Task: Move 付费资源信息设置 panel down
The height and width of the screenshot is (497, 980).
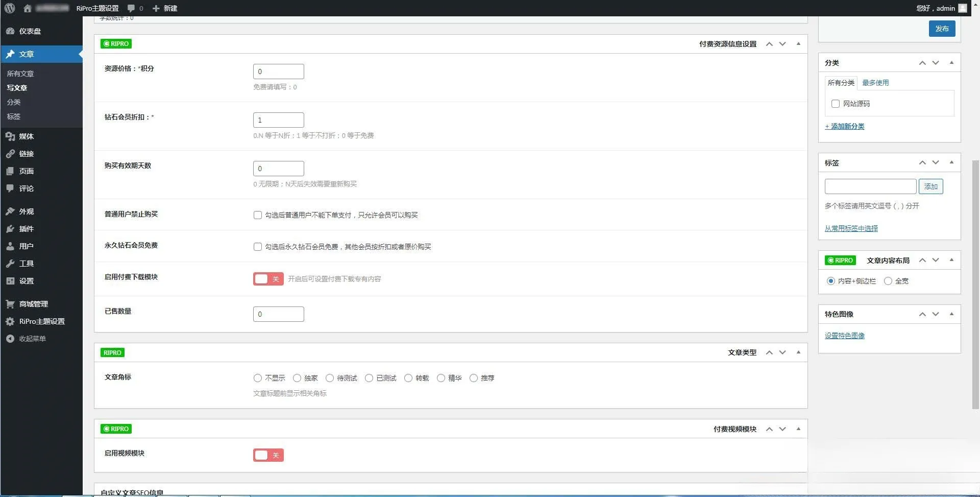Action: 782,44
